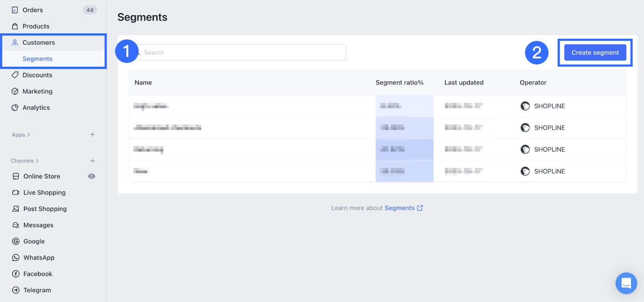Add a new app with plus

point(93,135)
